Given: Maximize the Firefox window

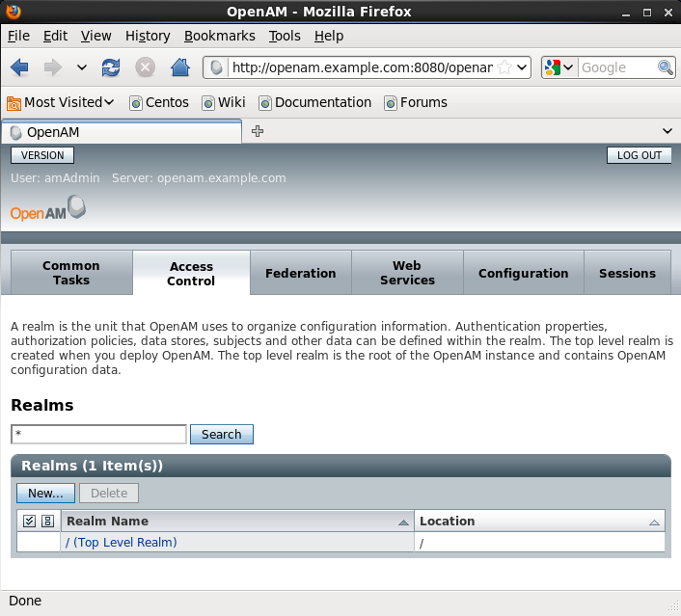Looking at the screenshot, I should pos(647,13).
